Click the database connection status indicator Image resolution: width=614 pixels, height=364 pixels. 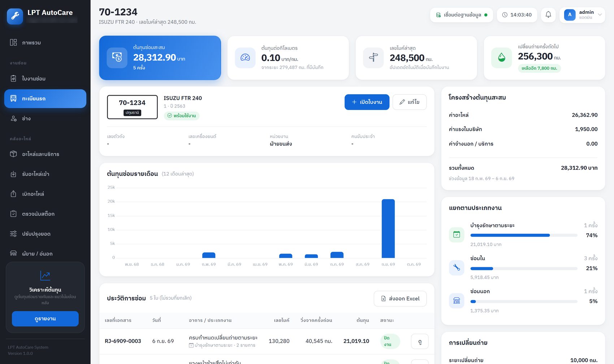[x=461, y=15]
